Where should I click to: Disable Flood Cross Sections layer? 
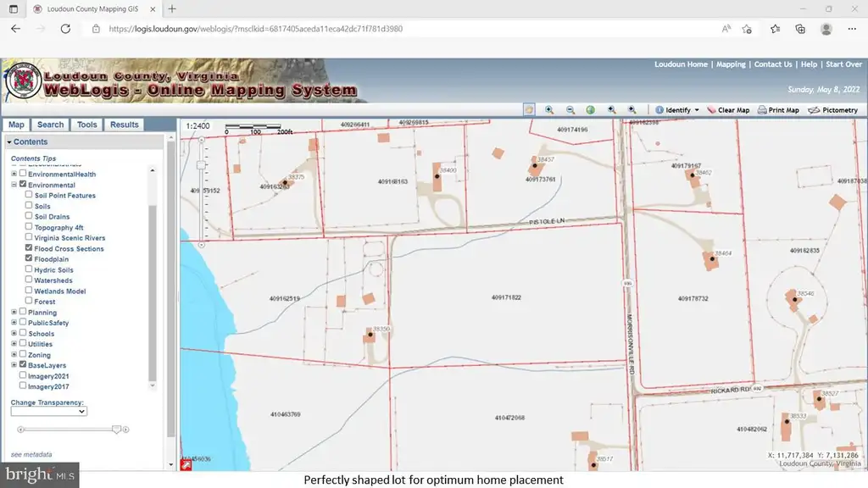pos(29,247)
